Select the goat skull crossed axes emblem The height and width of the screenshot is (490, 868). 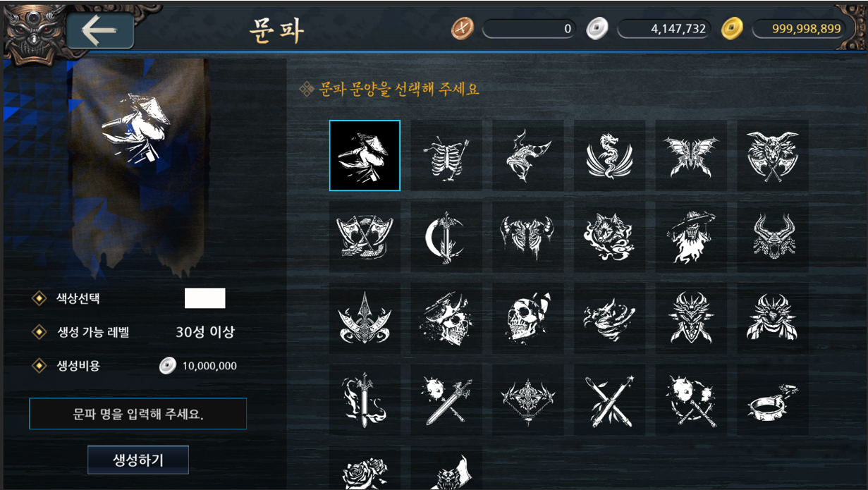click(x=773, y=156)
